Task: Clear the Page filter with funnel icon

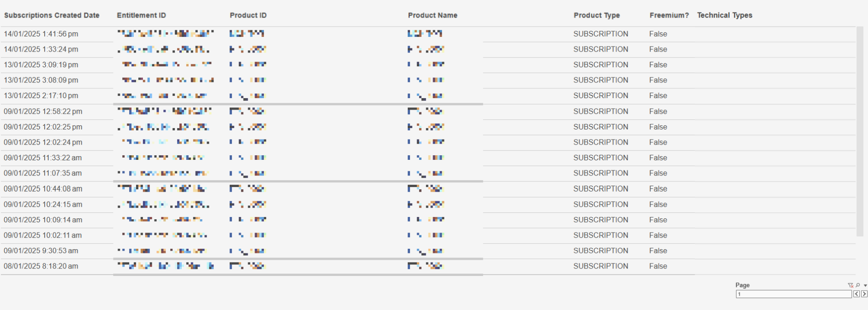Action: [850, 286]
